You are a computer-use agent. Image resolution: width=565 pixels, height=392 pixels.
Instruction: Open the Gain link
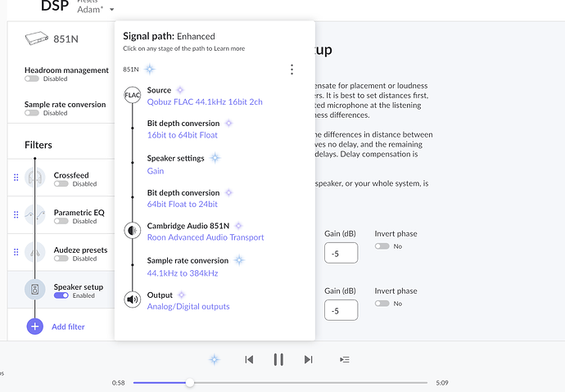pyautogui.click(x=156, y=171)
